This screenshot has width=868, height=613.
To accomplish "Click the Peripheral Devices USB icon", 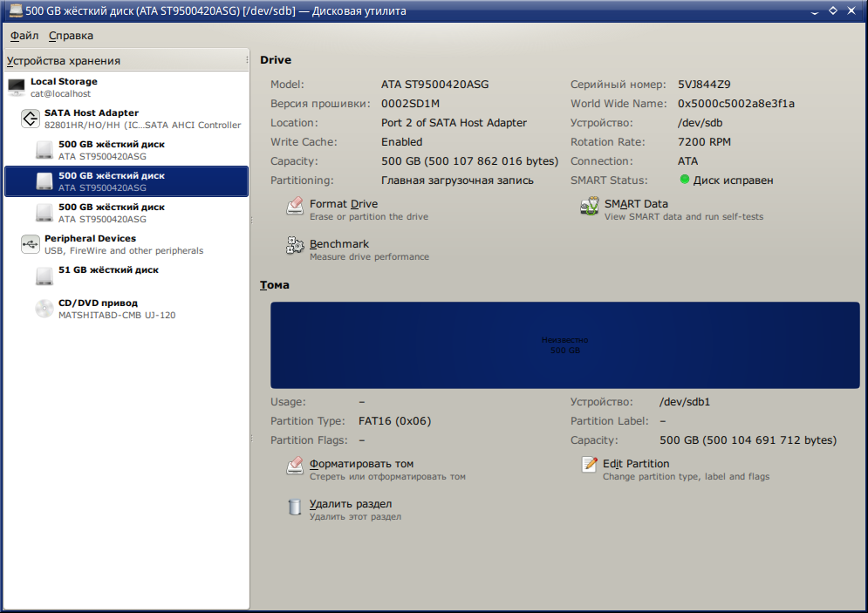I will pos(31,244).
